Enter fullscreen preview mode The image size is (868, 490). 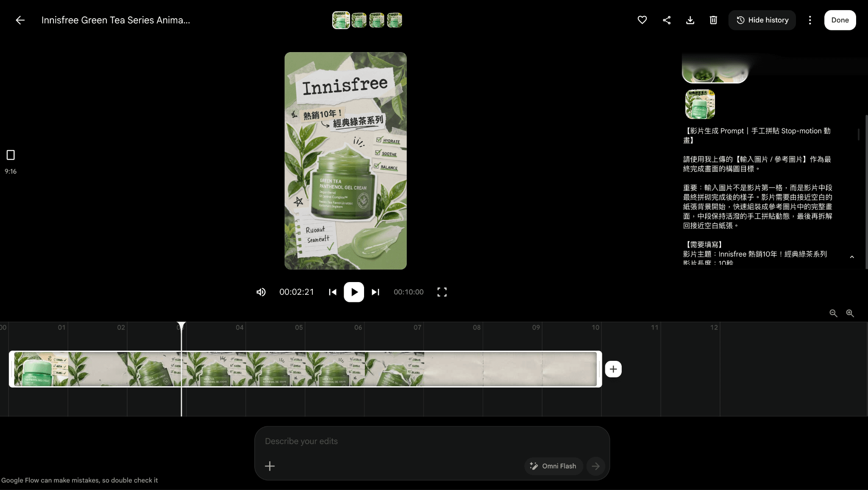442,292
